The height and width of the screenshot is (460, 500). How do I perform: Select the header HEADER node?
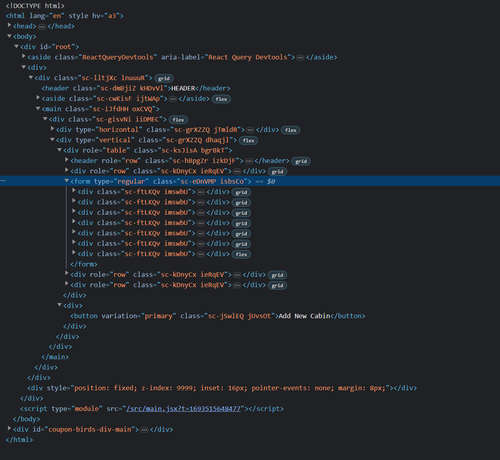click(x=136, y=88)
